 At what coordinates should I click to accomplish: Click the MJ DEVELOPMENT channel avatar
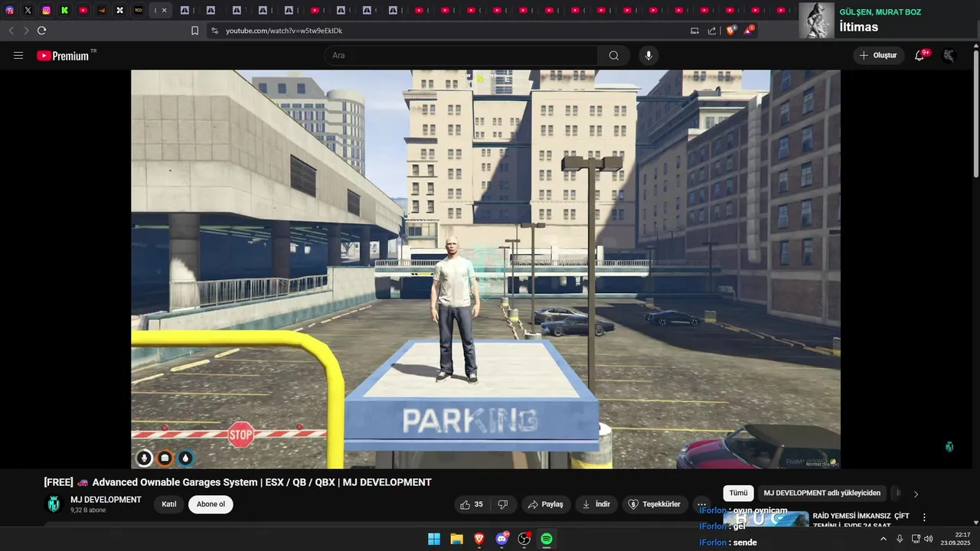(54, 504)
